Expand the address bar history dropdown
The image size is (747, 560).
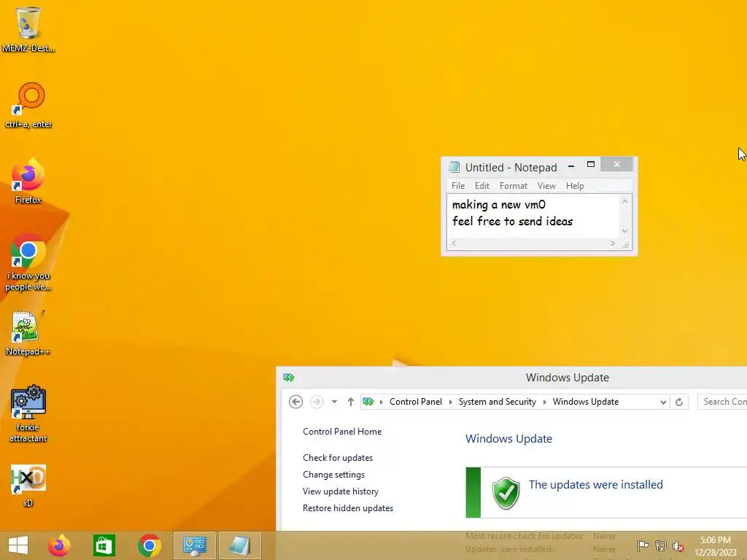(663, 402)
